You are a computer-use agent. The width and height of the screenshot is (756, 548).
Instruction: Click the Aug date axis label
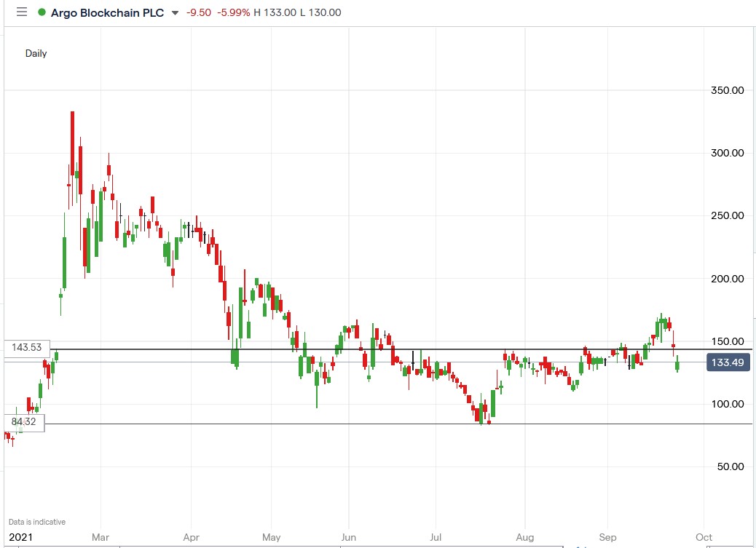[525, 537]
